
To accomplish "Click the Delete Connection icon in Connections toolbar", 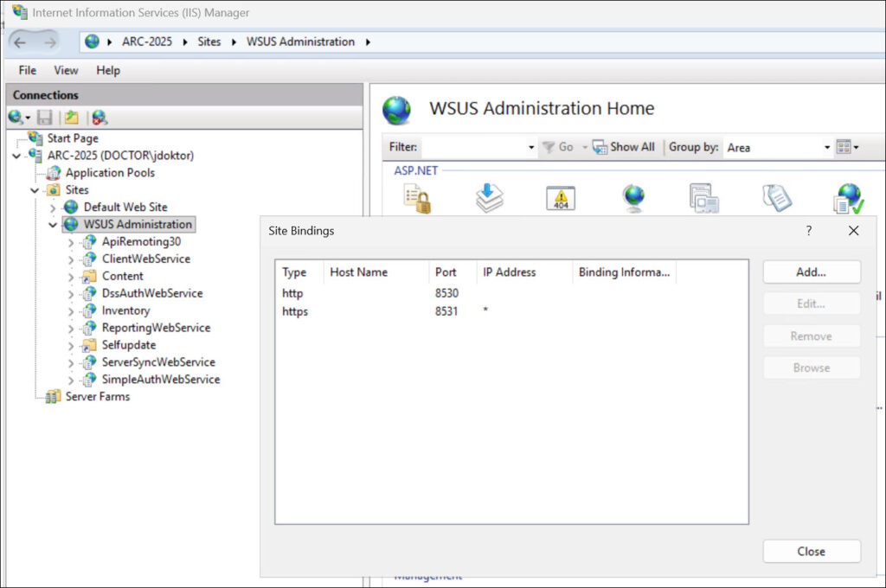I will pos(99,118).
